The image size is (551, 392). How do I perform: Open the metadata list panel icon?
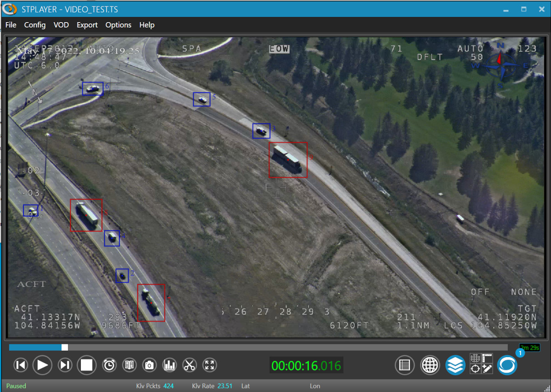(x=405, y=365)
